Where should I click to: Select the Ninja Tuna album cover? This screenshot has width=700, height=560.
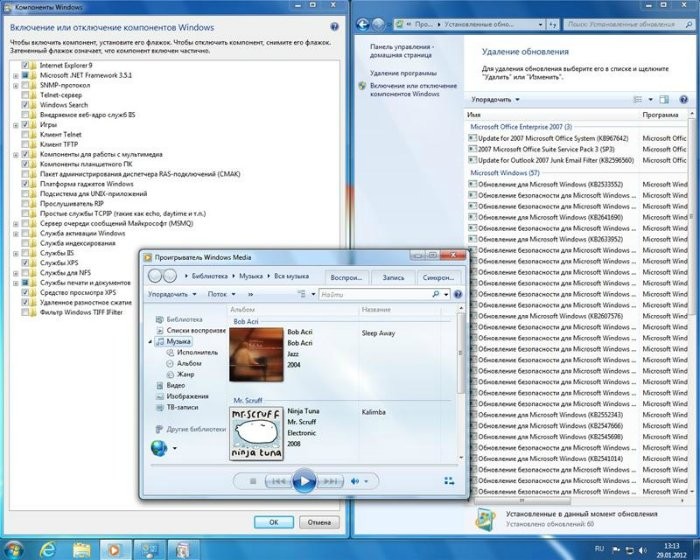tap(256, 433)
